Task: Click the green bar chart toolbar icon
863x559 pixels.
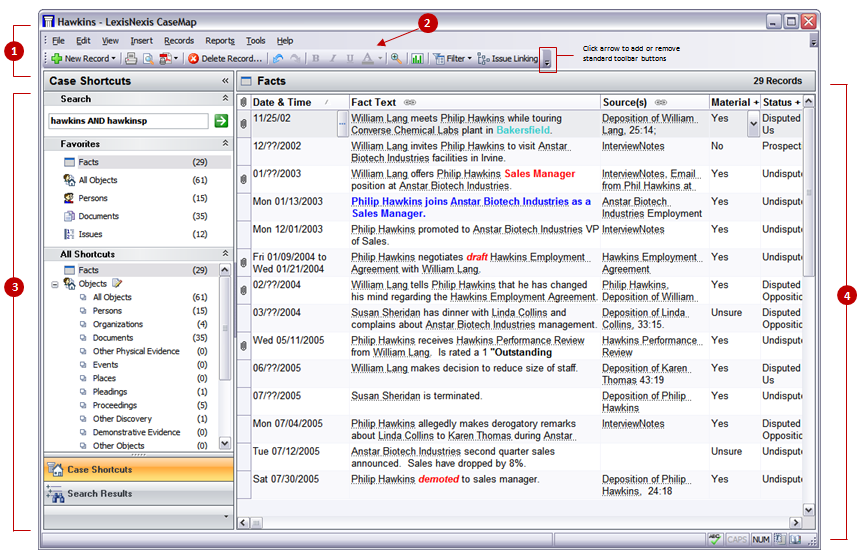Action: click(x=417, y=59)
